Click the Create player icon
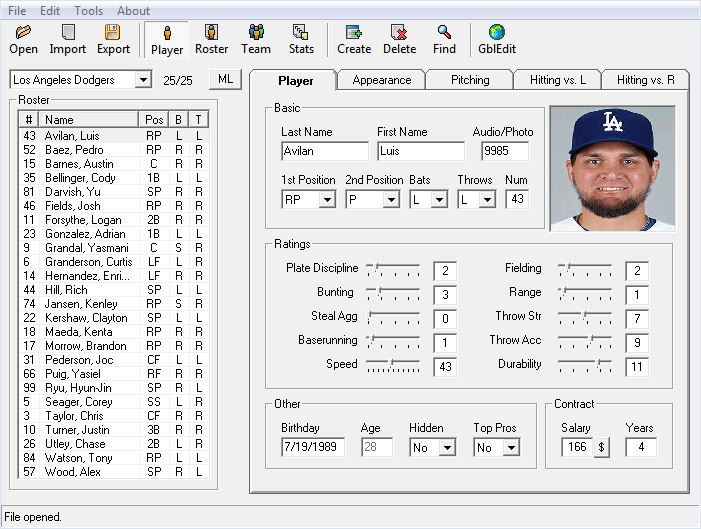The height and width of the screenshot is (529, 701). (x=354, y=39)
